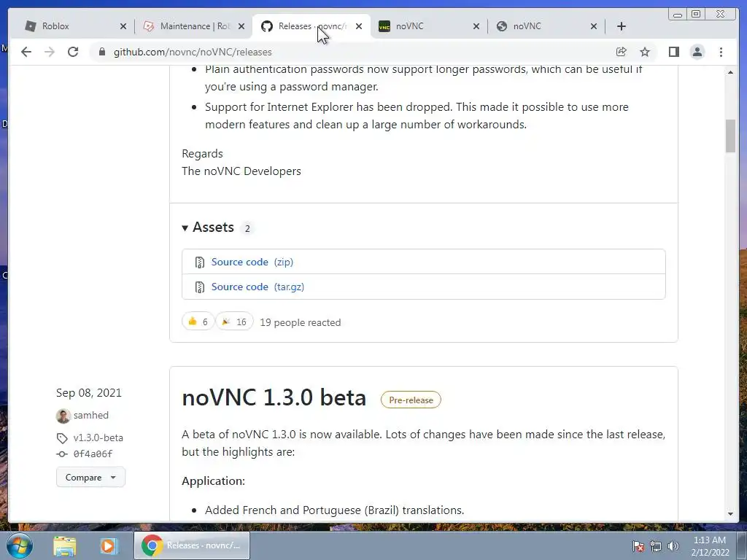Go back to the previous page

click(26, 52)
